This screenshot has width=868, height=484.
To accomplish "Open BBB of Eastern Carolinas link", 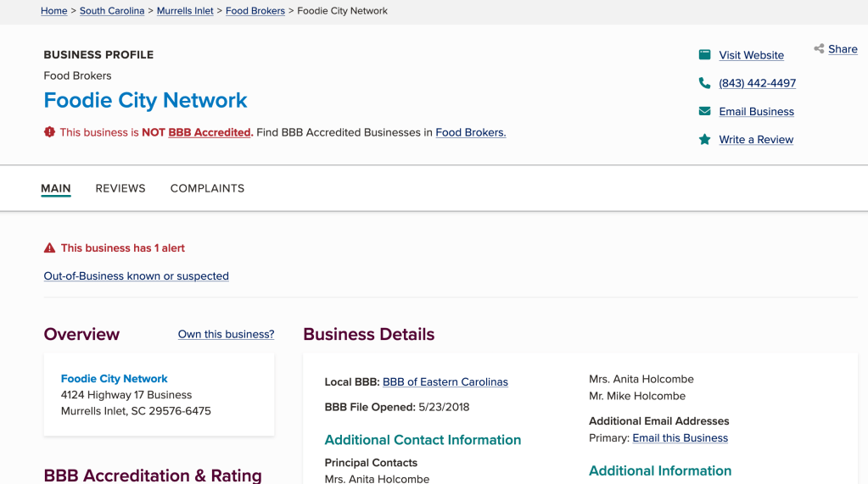I will 445,381.
